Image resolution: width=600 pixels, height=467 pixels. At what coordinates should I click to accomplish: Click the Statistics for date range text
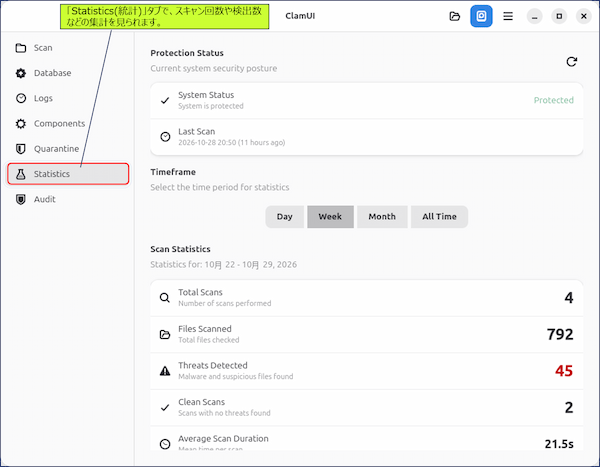[223, 265]
